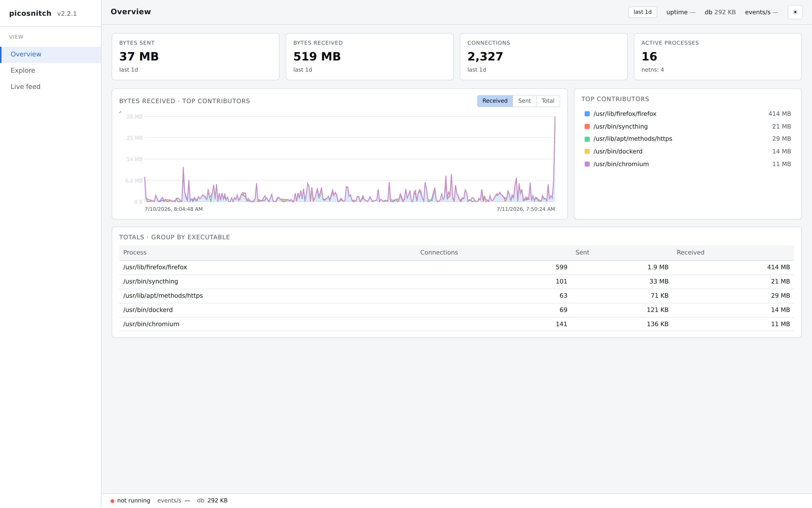Click the red not running status dot
The width and height of the screenshot is (812, 508).
pos(112,501)
